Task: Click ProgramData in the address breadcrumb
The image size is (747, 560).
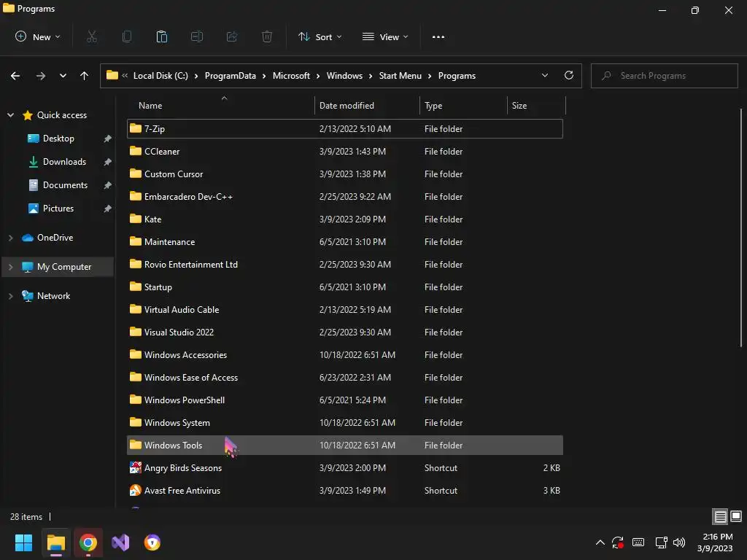Action: (230, 76)
